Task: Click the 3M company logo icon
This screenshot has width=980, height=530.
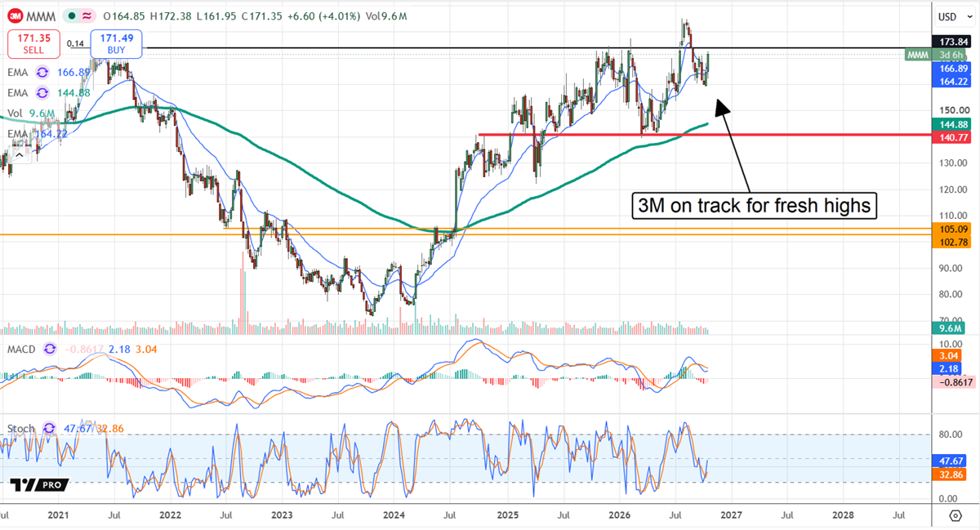Action: (15, 16)
